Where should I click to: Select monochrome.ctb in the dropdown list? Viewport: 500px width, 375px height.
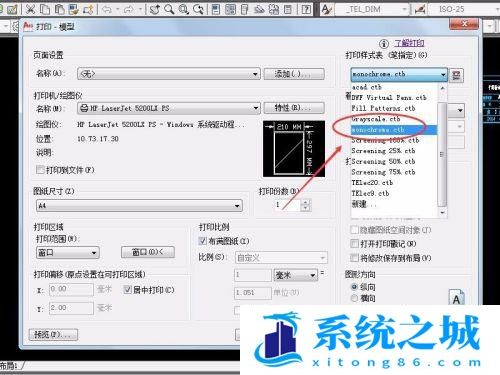(394, 130)
